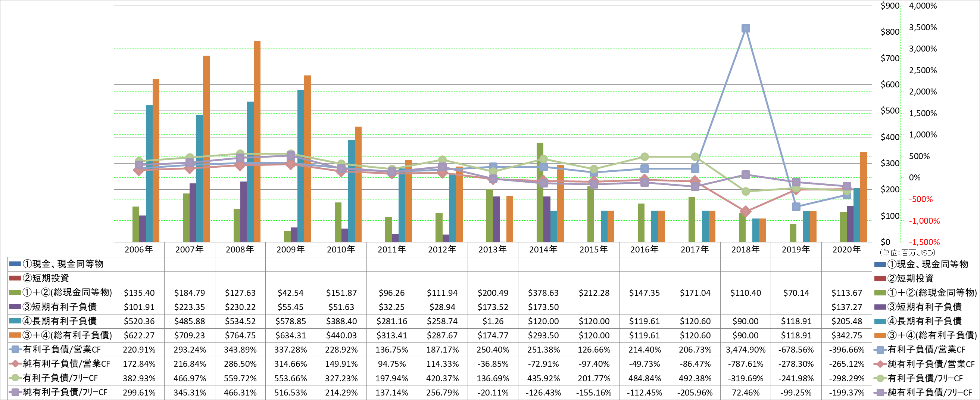Viewport: 980px width, 400px height.
Task: Click the 2015年 value -155.16%
Action: (594, 393)
